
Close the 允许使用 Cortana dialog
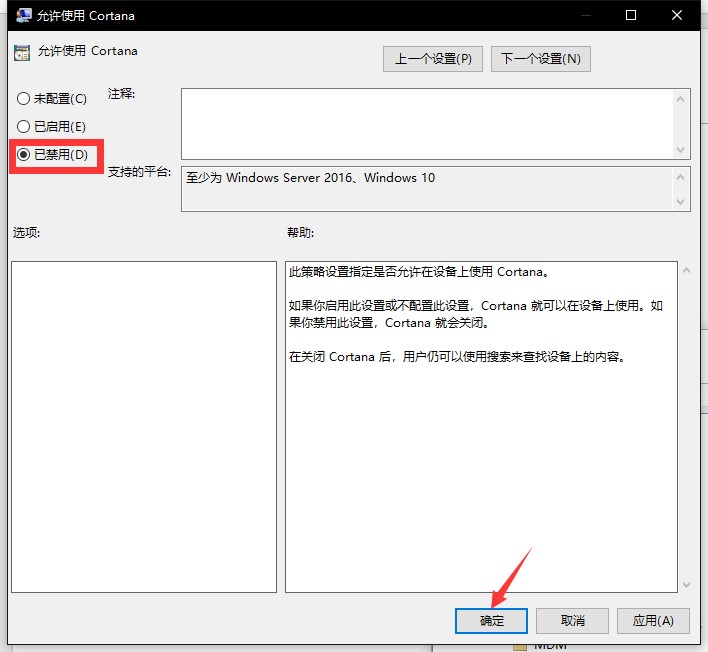tap(679, 16)
